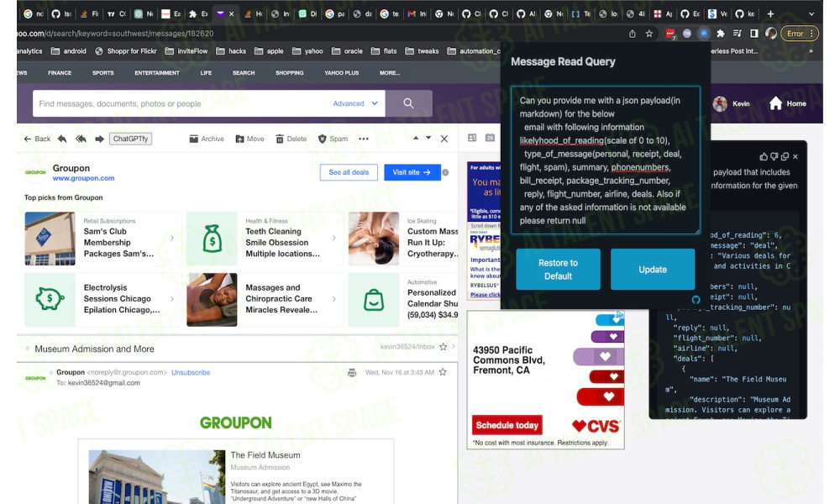The image size is (840, 504).
Task: Click the Reply All double-arrow icon
Action: click(81, 139)
